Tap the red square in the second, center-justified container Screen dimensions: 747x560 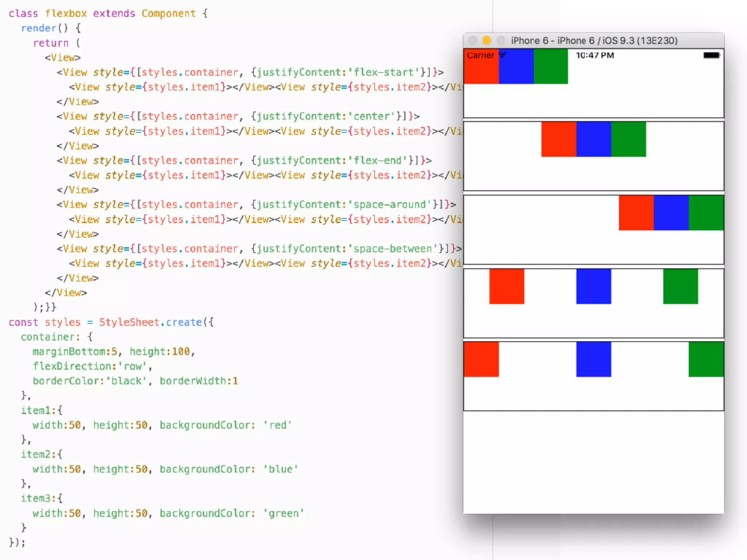(x=559, y=139)
